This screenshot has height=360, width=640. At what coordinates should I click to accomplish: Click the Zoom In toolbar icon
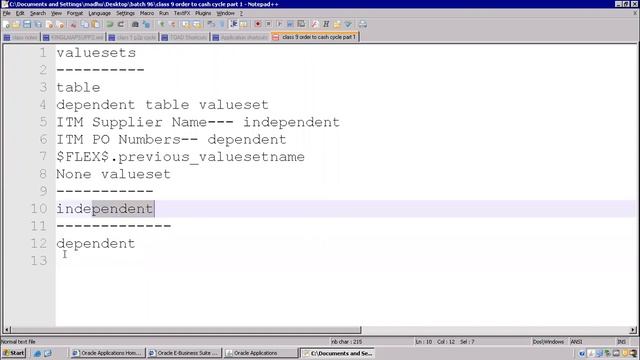pos(162,24)
